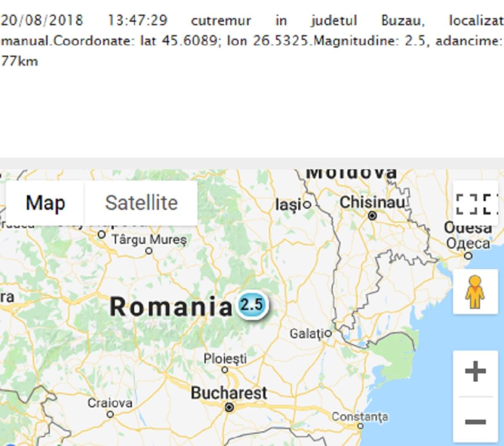Zoom in with the plus button

[x=475, y=371]
